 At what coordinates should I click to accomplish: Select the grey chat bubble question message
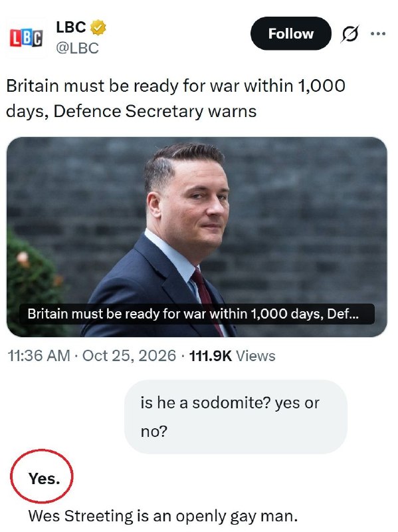(x=236, y=417)
